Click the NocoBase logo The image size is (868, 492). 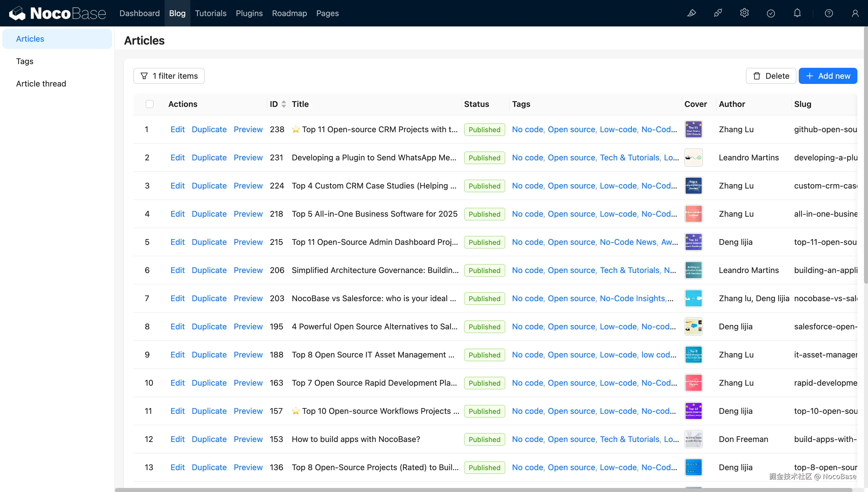[x=57, y=13]
